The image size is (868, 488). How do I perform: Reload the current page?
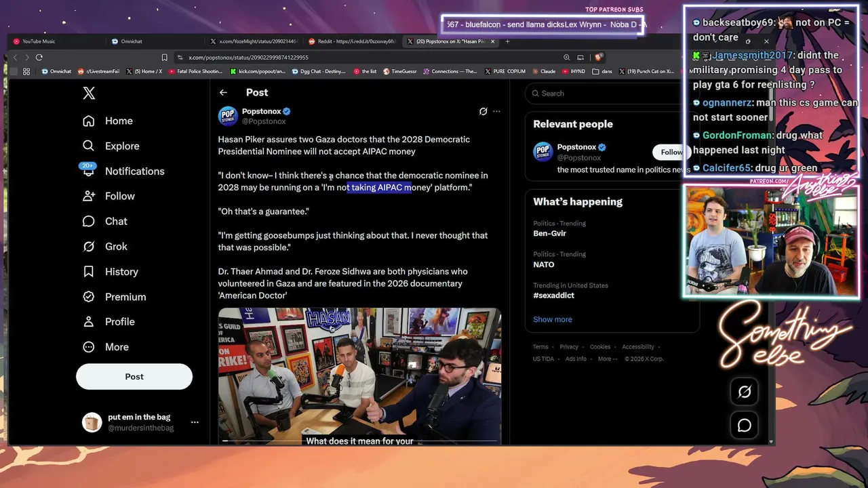point(39,58)
